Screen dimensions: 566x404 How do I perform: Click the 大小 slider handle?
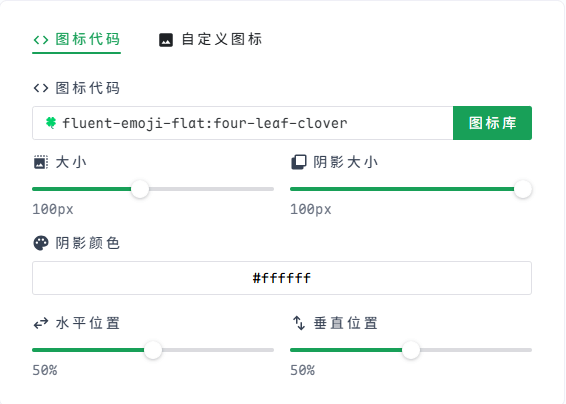(x=140, y=189)
